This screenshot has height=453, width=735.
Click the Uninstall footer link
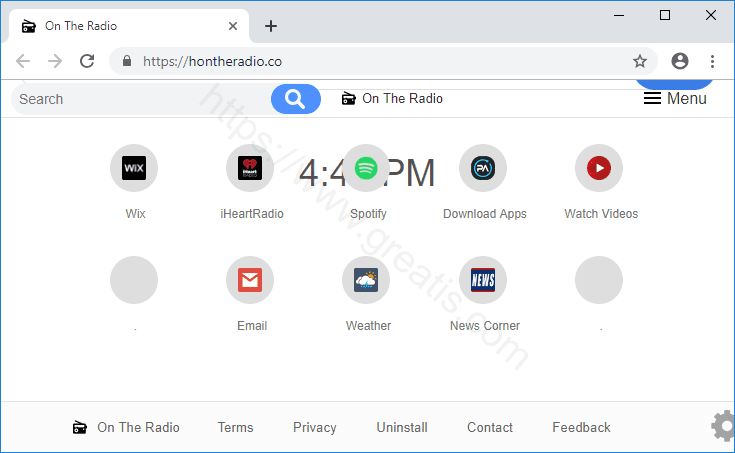coord(402,427)
